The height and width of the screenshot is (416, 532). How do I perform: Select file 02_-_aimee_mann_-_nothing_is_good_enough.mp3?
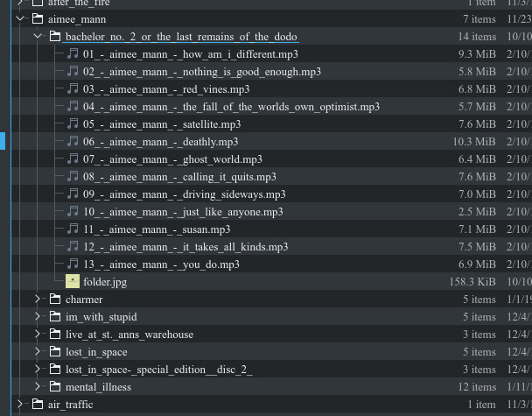(x=202, y=72)
